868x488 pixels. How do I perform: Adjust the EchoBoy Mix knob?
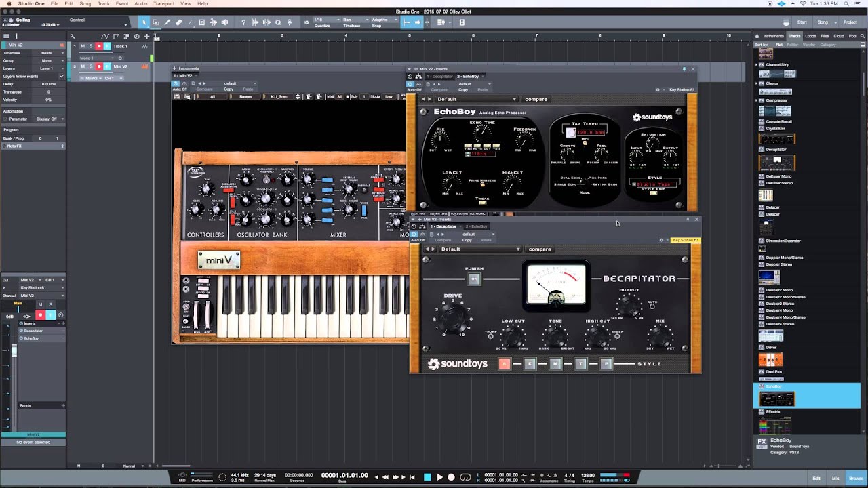(440, 140)
